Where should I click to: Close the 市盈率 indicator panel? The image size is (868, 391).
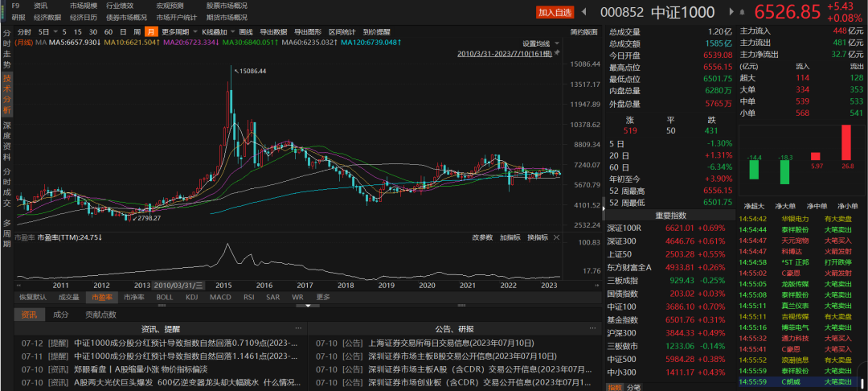click(x=556, y=237)
